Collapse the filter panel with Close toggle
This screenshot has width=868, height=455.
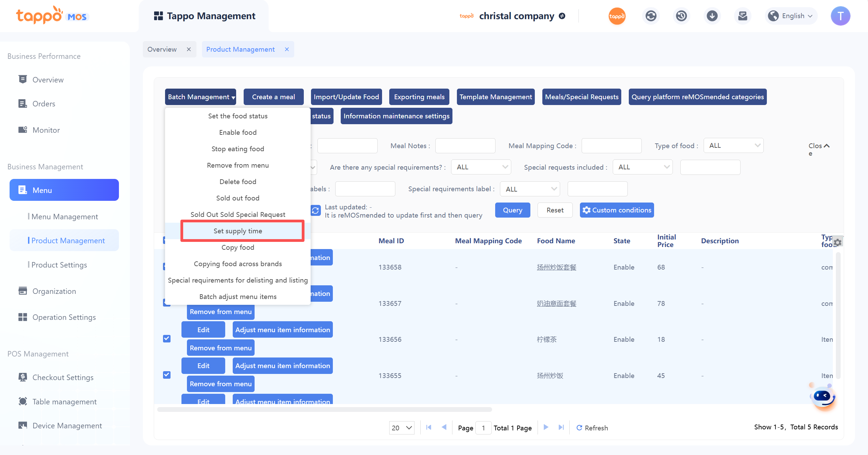click(819, 146)
